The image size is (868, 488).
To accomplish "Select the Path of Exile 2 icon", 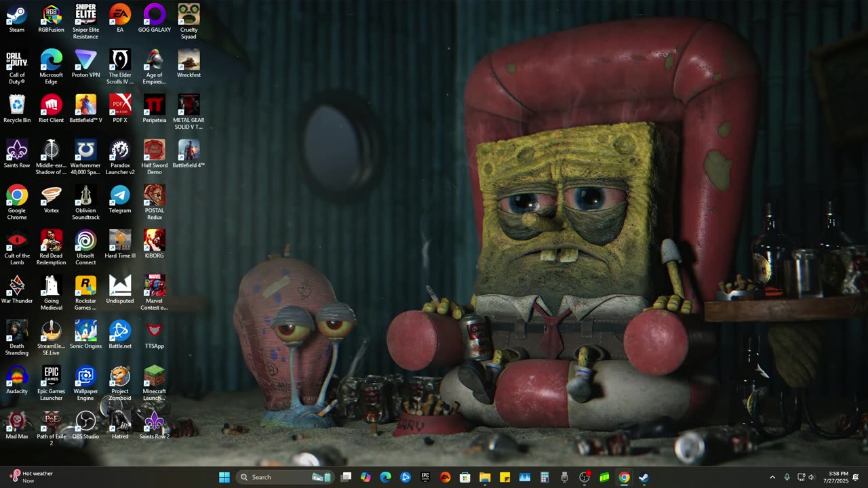I will tap(52, 428).
